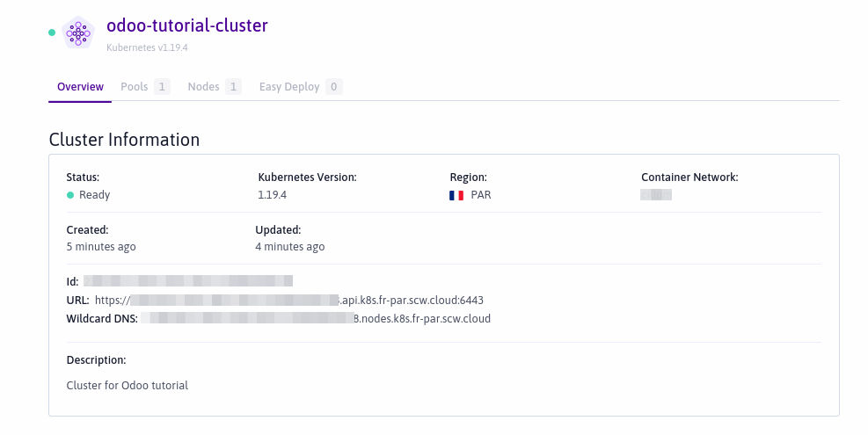The height and width of the screenshot is (435, 868).
Task: Click the green Ready status indicator
Action: tap(70, 195)
